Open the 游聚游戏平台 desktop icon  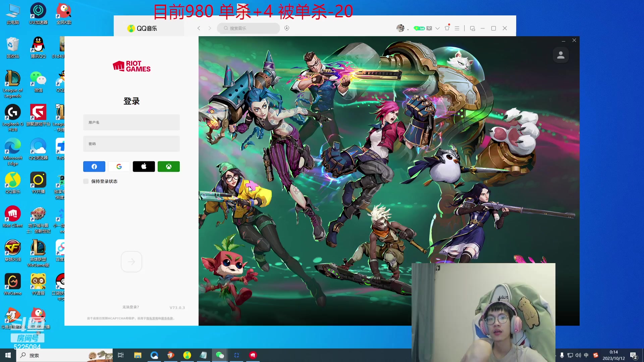click(x=38, y=116)
